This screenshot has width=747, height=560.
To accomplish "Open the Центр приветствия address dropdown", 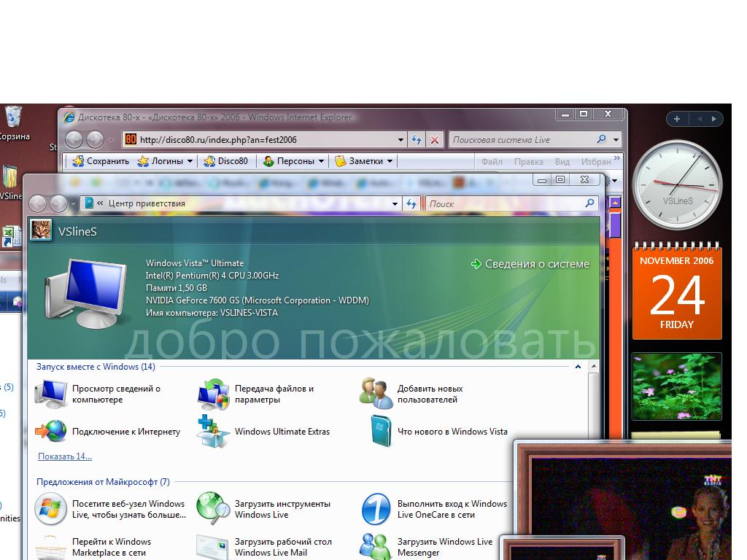I will [x=395, y=204].
